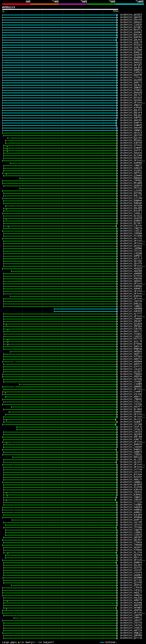This screenshot has height=644, width=146.
Task: Select the UniRef100_Q71EW8 label
Action: 131,50
